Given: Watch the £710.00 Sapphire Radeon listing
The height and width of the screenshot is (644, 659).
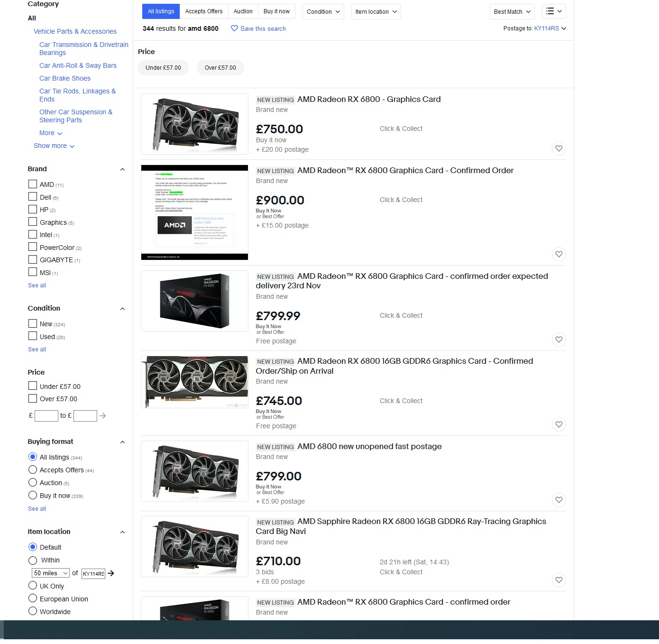Looking at the screenshot, I should pos(559,580).
